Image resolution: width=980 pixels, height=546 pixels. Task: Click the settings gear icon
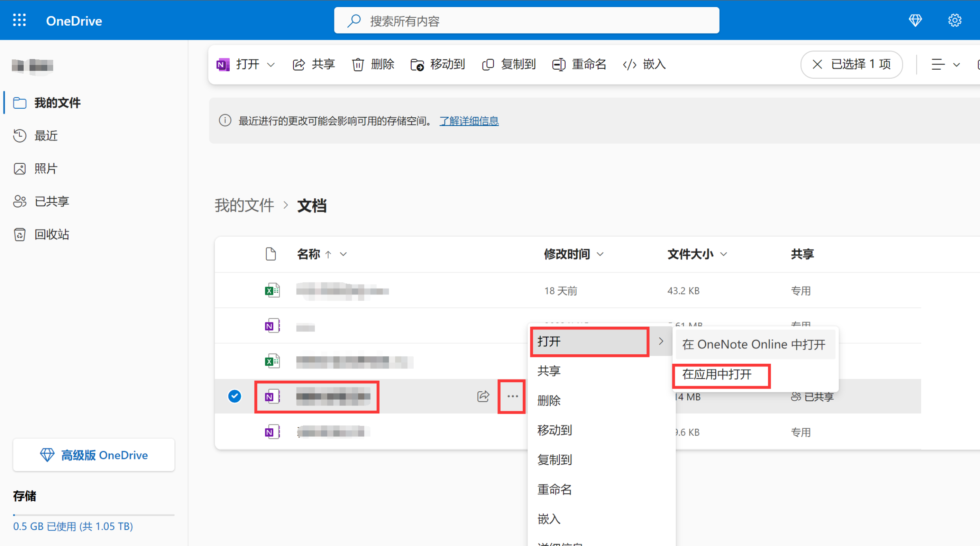click(954, 20)
